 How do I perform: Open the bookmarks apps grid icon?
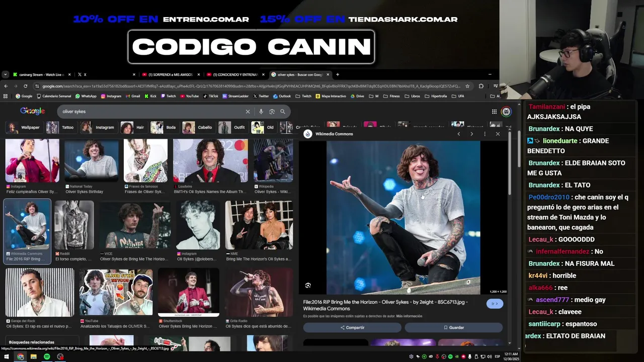pos(6,96)
